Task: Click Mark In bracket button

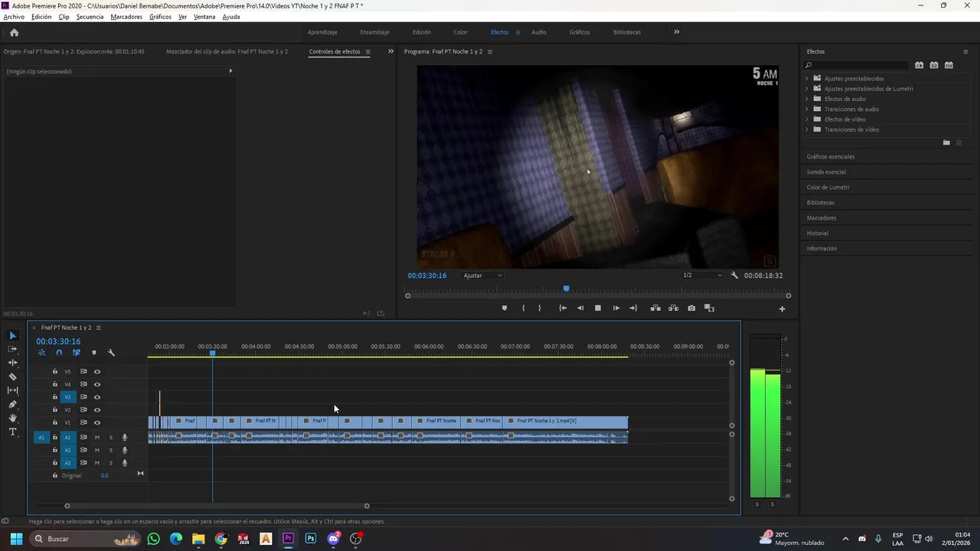Action: pyautogui.click(x=524, y=308)
